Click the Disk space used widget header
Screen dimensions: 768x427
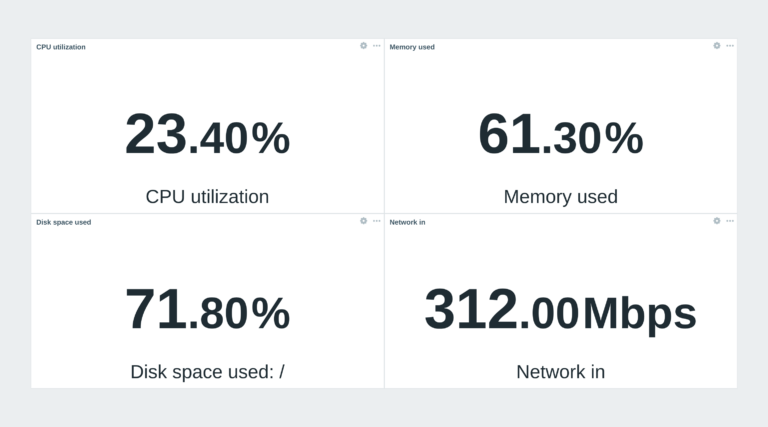tap(64, 222)
